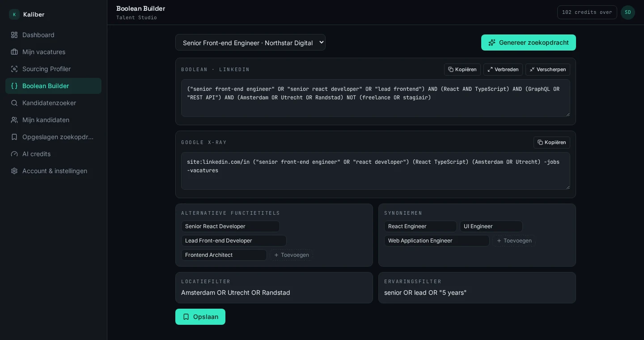Copy the LinkedIn boolean string
This screenshot has width=644, height=340.
pyautogui.click(x=462, y=69)
